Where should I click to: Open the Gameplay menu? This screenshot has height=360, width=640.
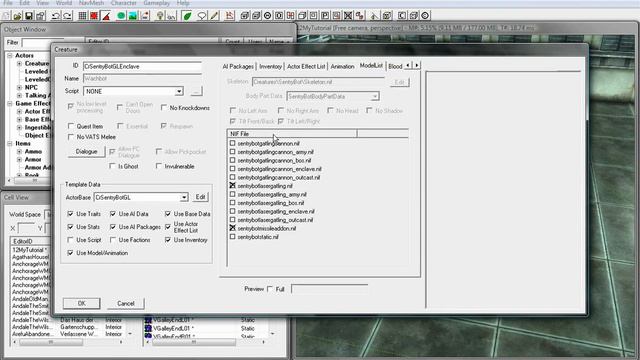(x=156, y=3)
